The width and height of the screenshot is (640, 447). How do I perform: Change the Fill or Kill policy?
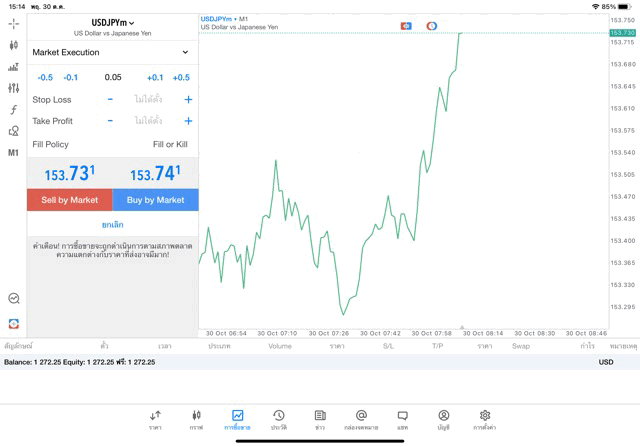point(170,144)
